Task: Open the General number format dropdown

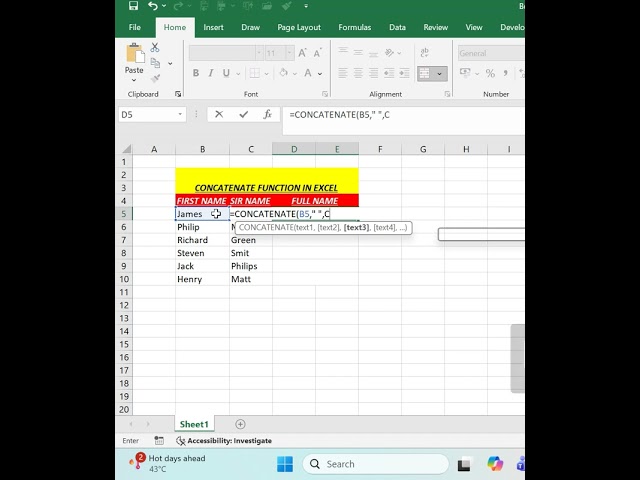Action: (491, 53)
